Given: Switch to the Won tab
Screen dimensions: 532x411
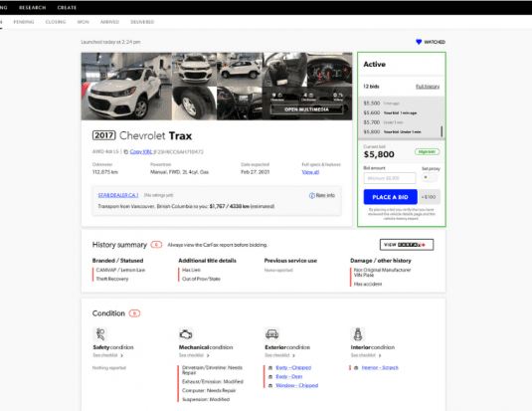Looking at the screenshot, I should [x=83, y=22].
